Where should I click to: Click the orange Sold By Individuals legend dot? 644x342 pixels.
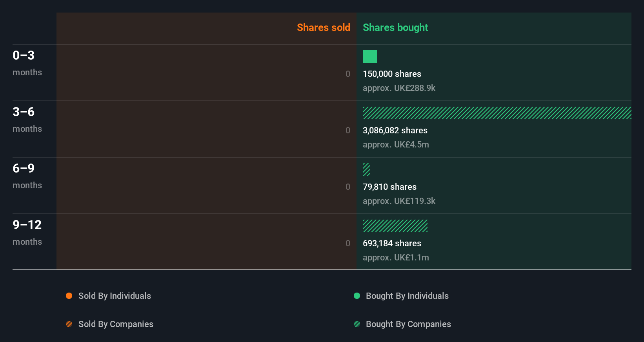pyautogui.click(x=69, y=296)
